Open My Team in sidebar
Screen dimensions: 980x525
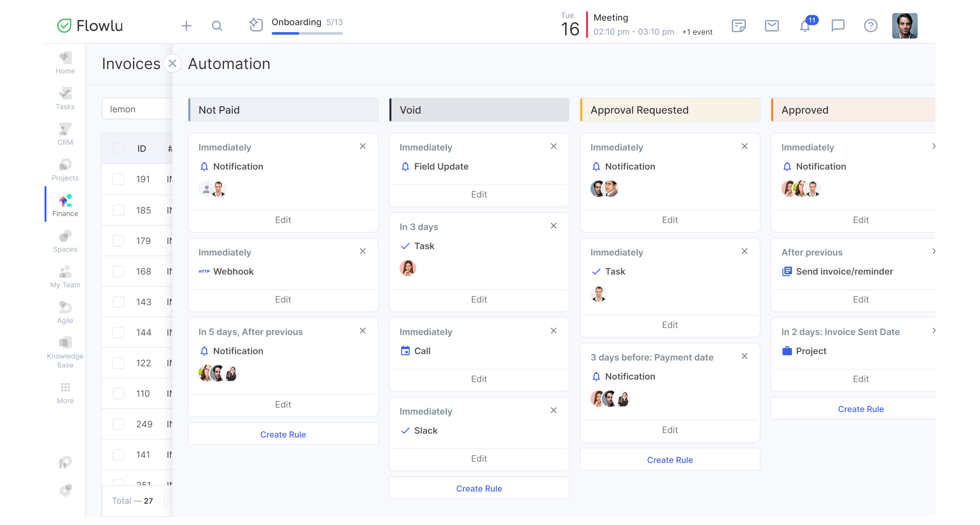coord(65,277)
